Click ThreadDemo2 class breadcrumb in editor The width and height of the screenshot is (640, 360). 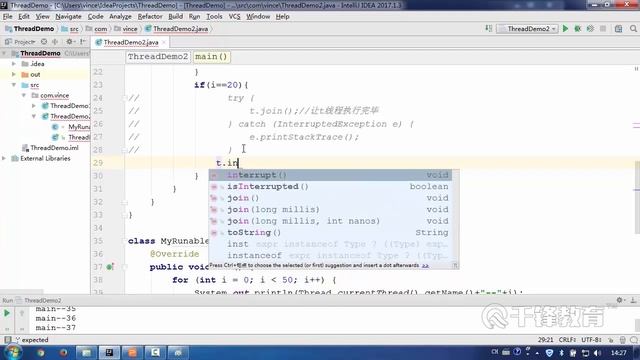(x=158, y=57)
